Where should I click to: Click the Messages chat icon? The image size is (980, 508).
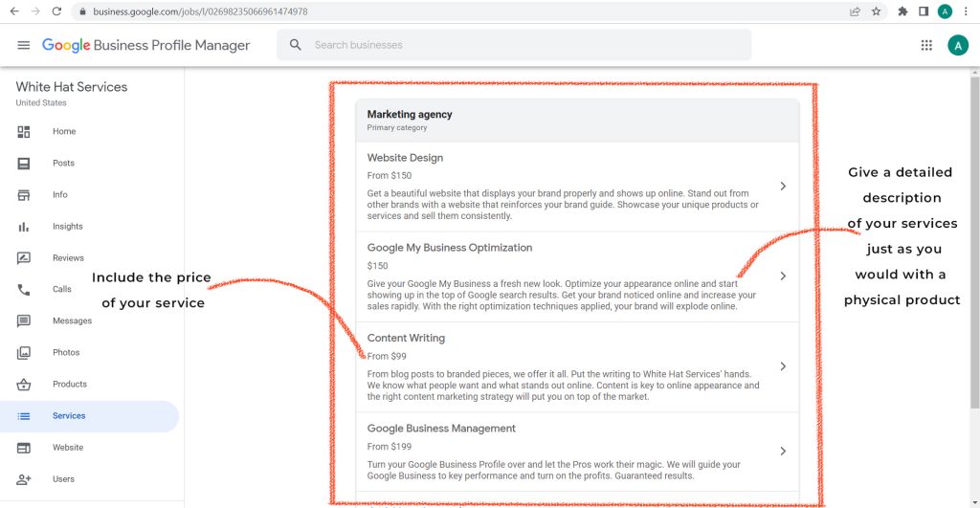pyautogui.click(x=24, y=321)
